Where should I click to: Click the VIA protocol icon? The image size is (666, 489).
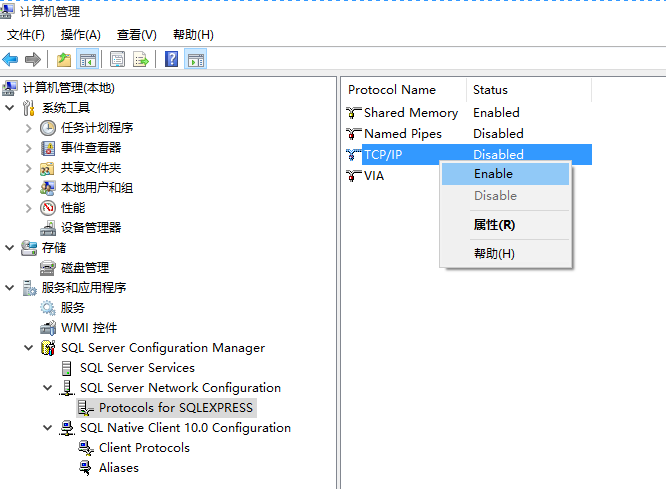point(353,175)
